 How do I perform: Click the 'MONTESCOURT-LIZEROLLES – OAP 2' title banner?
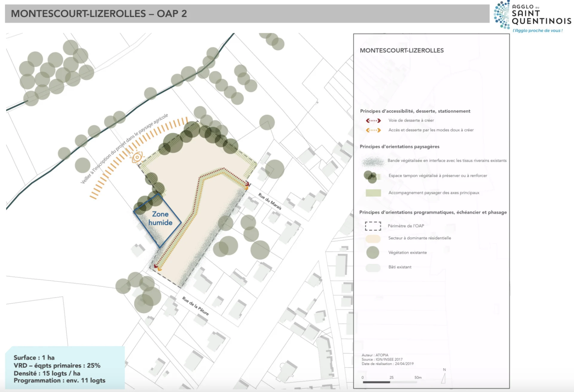pyautogui.click(x=99, y=14)
